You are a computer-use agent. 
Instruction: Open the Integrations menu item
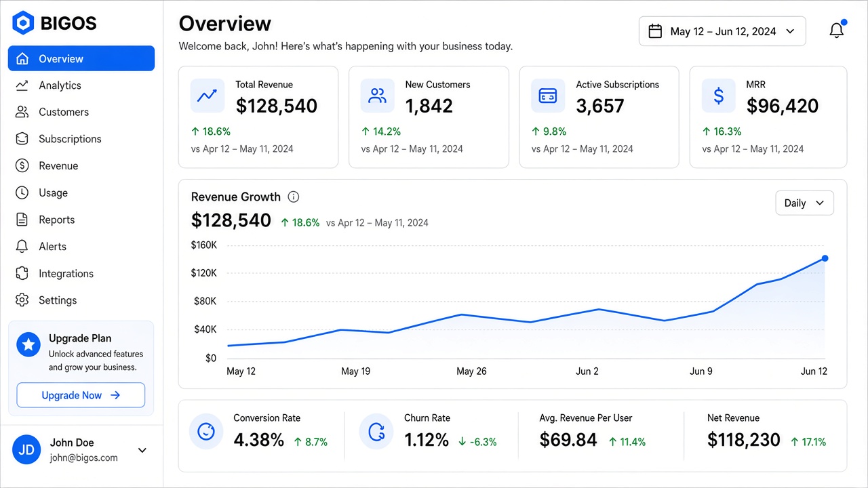pyautogui.click(x=81, y=273)
